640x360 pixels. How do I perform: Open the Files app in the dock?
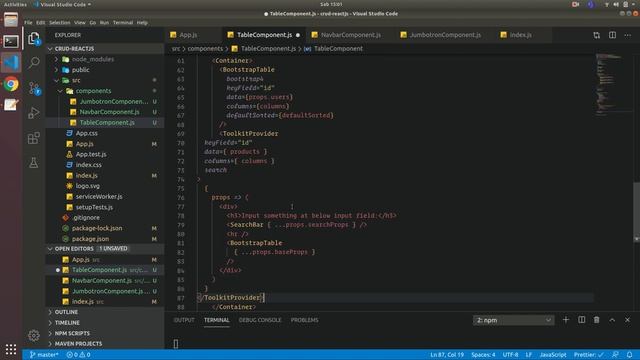11,20
